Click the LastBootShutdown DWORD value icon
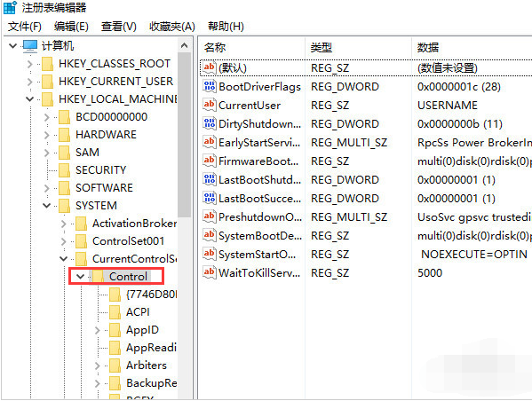Image resolution: width=532 pixels, height=401 pixels. click(x=209, y=180)
